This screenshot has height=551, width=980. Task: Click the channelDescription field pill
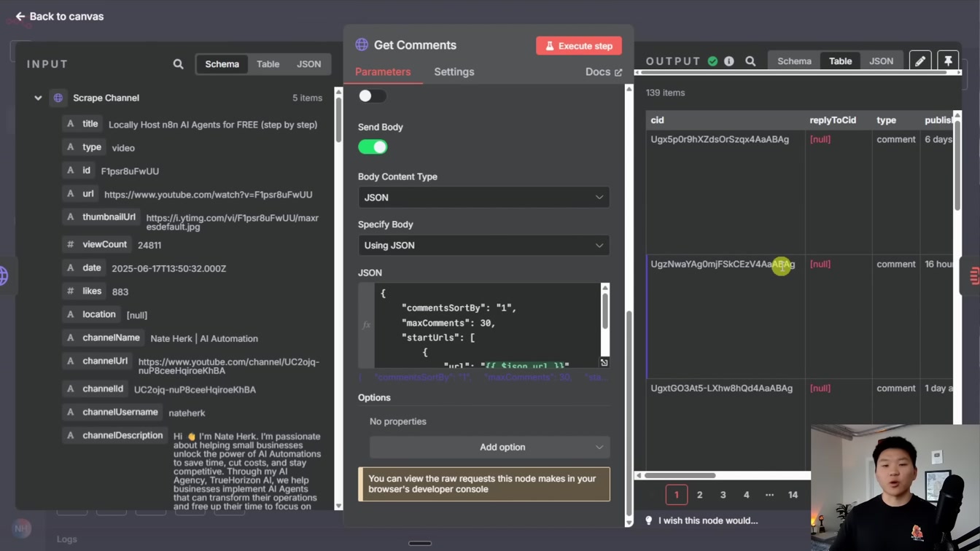pyautogui.click(x=115, y=436)
